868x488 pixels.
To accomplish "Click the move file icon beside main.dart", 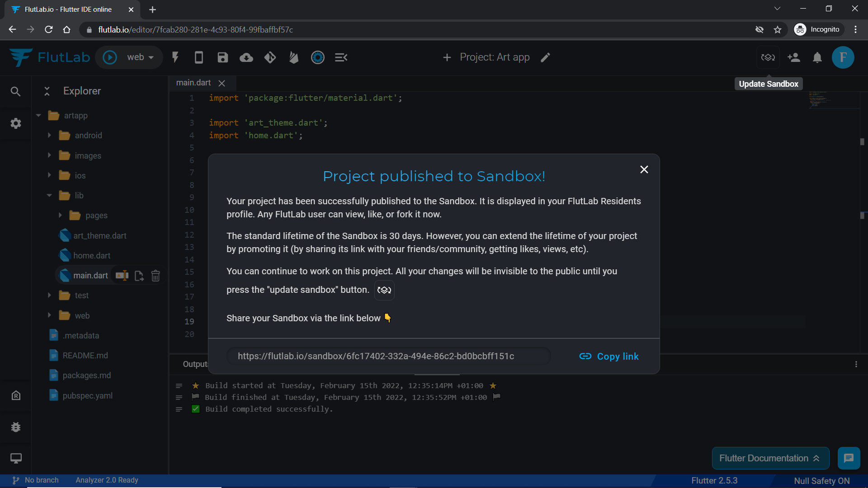I will click(x=139, y=276).
